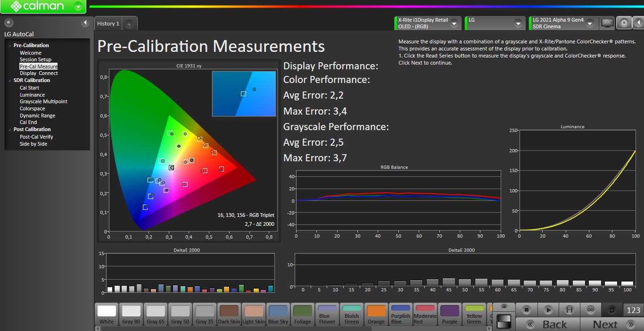Screen dimensions: 644x331
Task: Expand the LG 2021 Alpha 9 display dropdown
Action: click(589, 23)
